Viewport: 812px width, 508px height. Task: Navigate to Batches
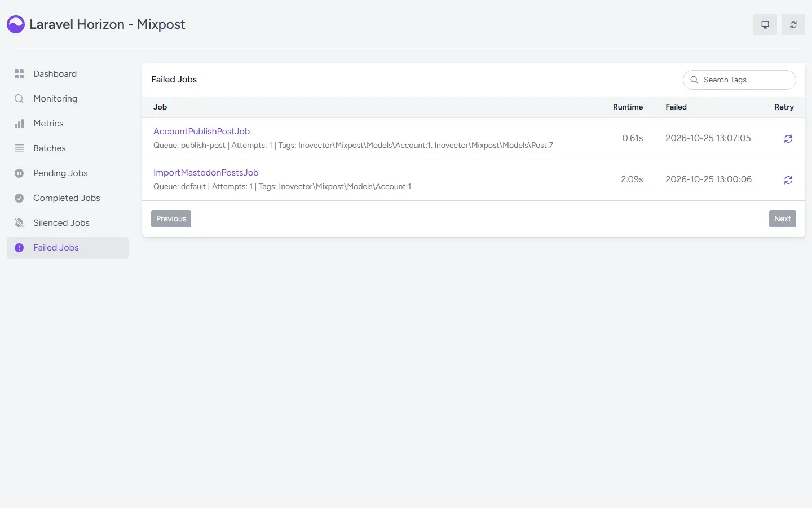[x=68, y=148]
